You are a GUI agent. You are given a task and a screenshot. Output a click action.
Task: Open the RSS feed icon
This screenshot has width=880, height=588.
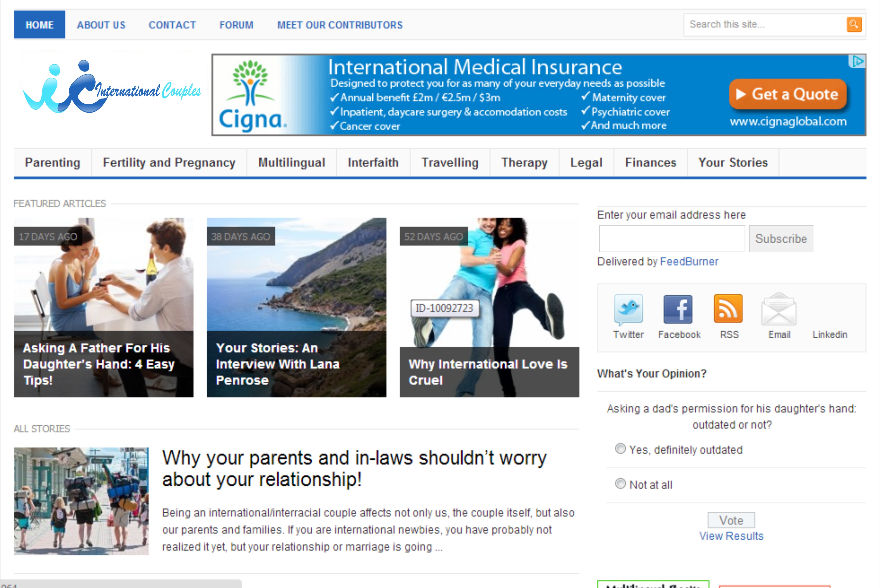[728, 309]
